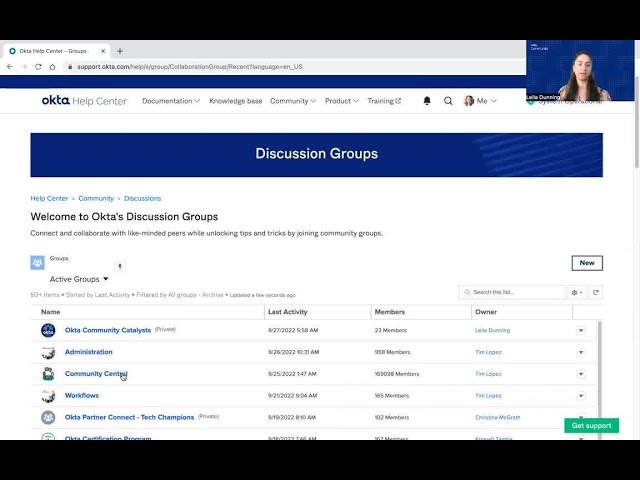Open the Community Central group link

(96, 373)
